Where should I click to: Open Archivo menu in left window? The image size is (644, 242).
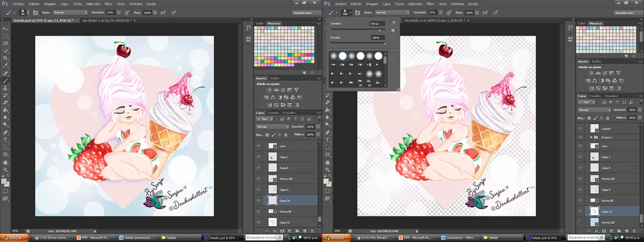tap(18, 4)
